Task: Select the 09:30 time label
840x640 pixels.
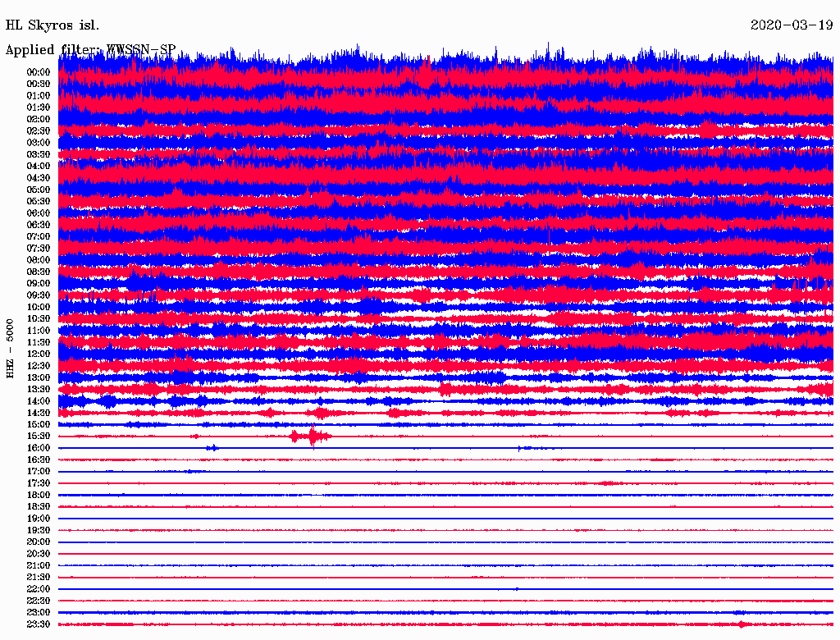Action: click(x=39, y=295)
